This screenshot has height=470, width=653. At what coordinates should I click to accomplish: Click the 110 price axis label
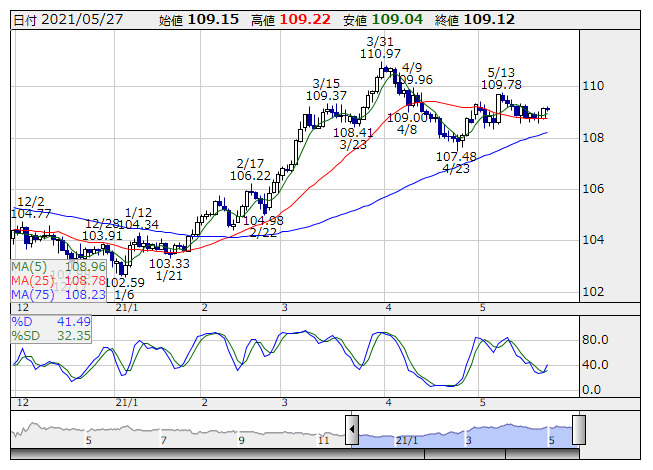pyautogui.click(x=593, y=86)
